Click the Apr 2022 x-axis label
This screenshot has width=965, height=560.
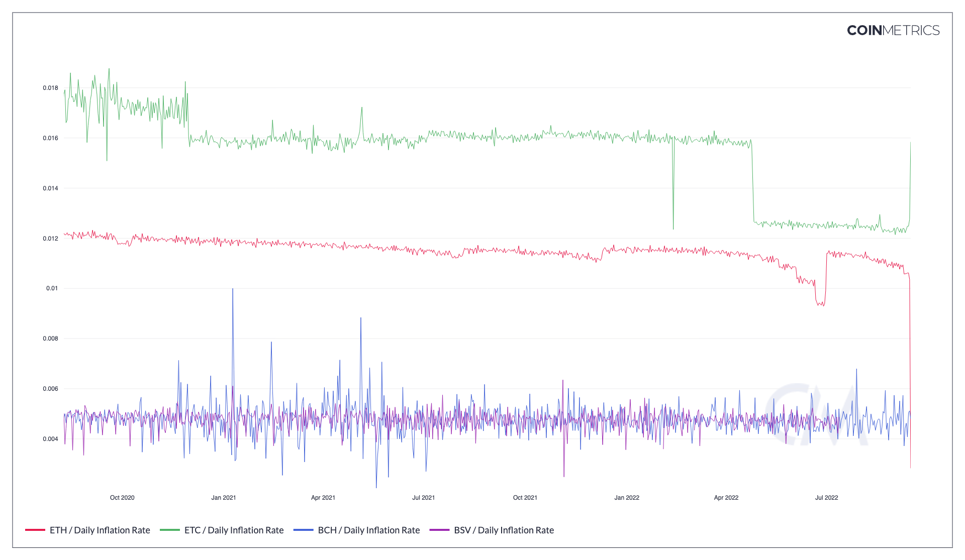(x=726, y=498)
